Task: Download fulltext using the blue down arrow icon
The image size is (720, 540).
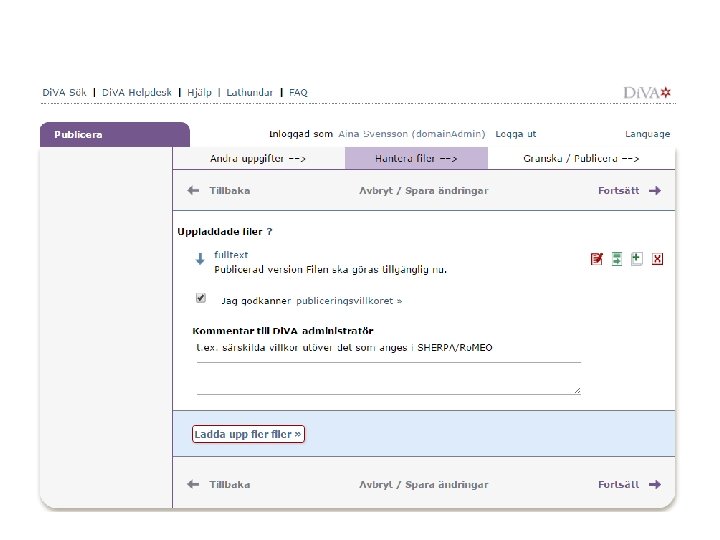Action: 200,259
